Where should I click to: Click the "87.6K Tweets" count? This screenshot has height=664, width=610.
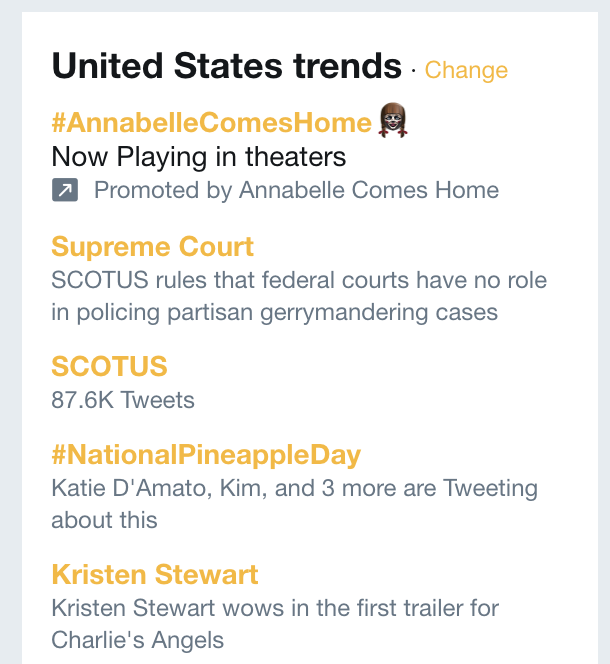pos(123,400)
